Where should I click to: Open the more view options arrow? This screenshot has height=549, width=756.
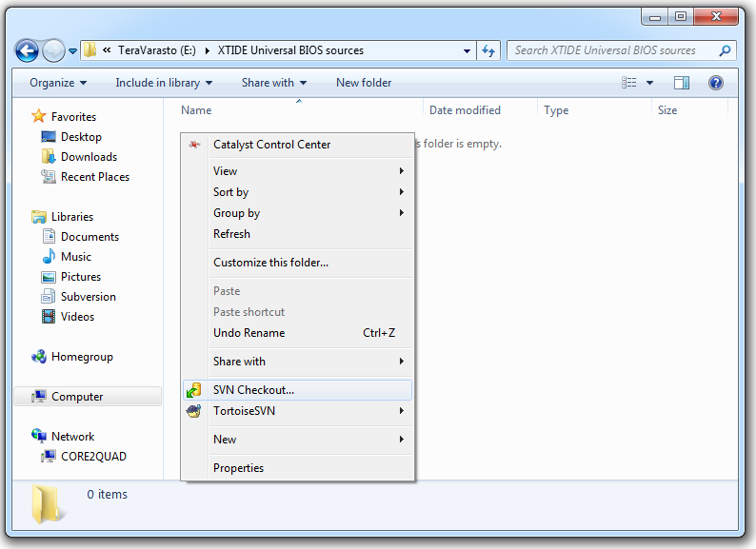click(x=649, y=83)
